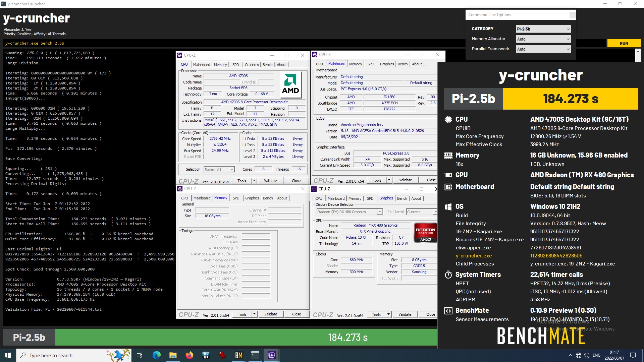Image resolution: width=644 pixels, height=362 pixels.
Task: Open About tab in CPU-Z Mainboard window
Action: (417, 64)
